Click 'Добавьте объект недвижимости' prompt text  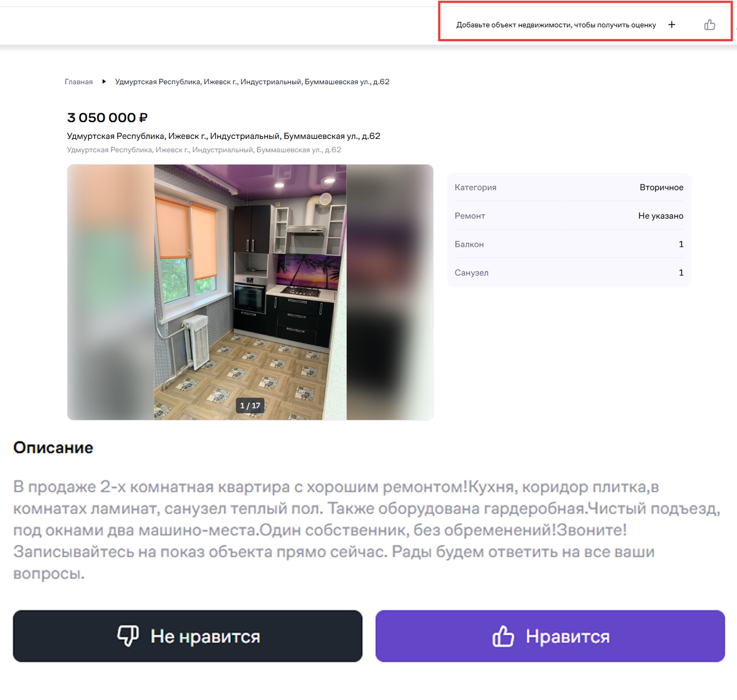tap(556, 25)
